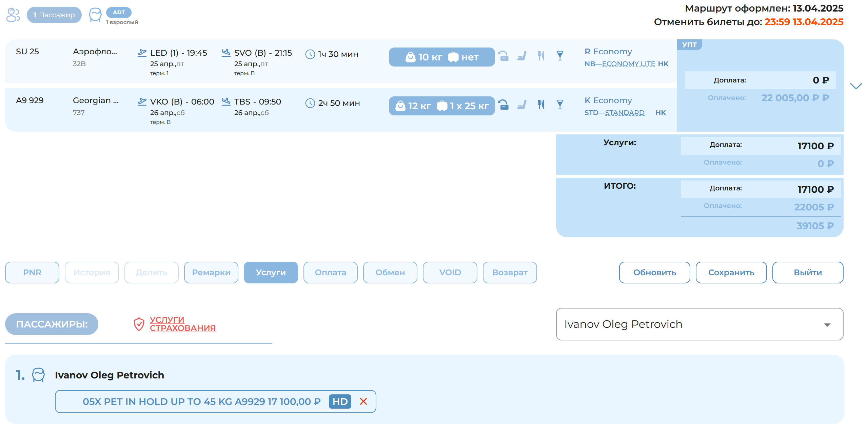Click passenger avatar next to Ivanov Oleg Petrovich

[38, 375]
